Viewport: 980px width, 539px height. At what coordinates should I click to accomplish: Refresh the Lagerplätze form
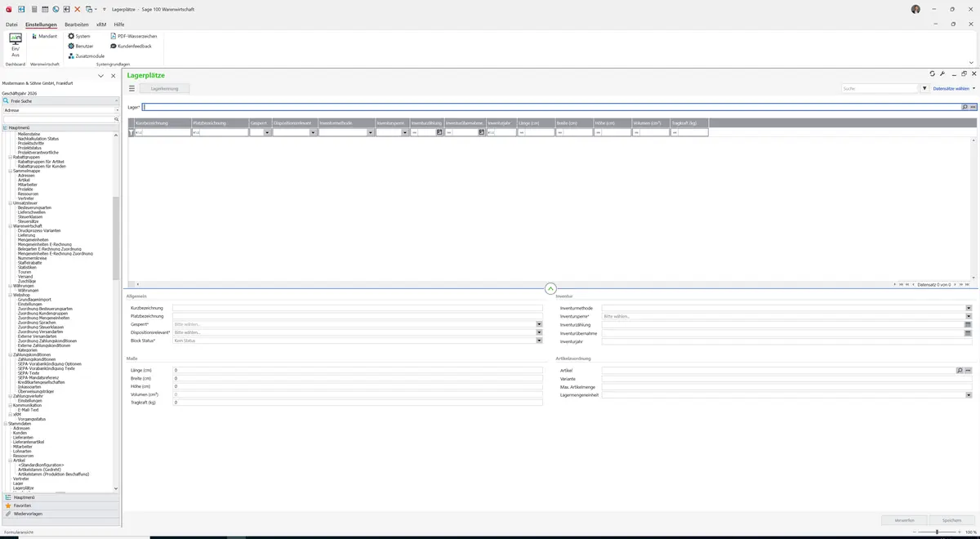point(932,73)
